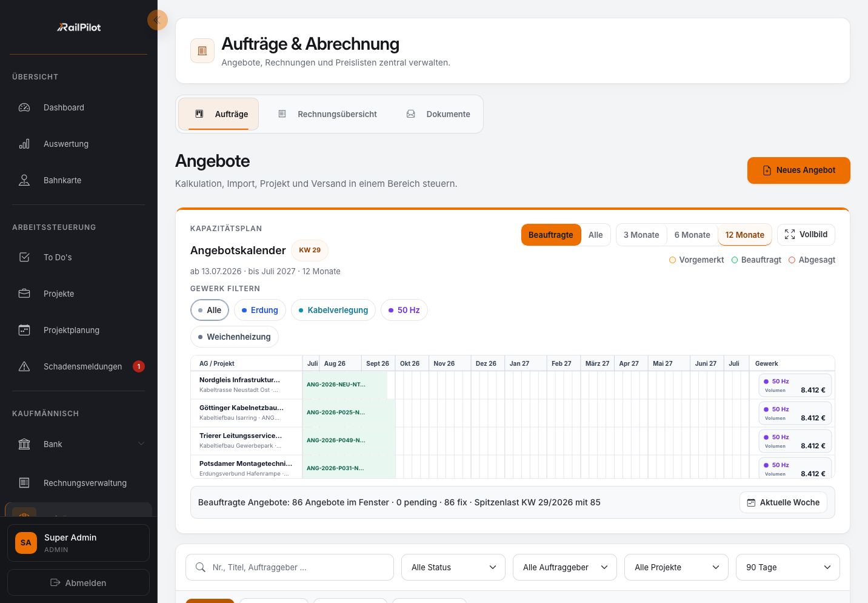Filter Gewerk by Alle
Screen dimensions: 868x603
[x=209, y=310]
